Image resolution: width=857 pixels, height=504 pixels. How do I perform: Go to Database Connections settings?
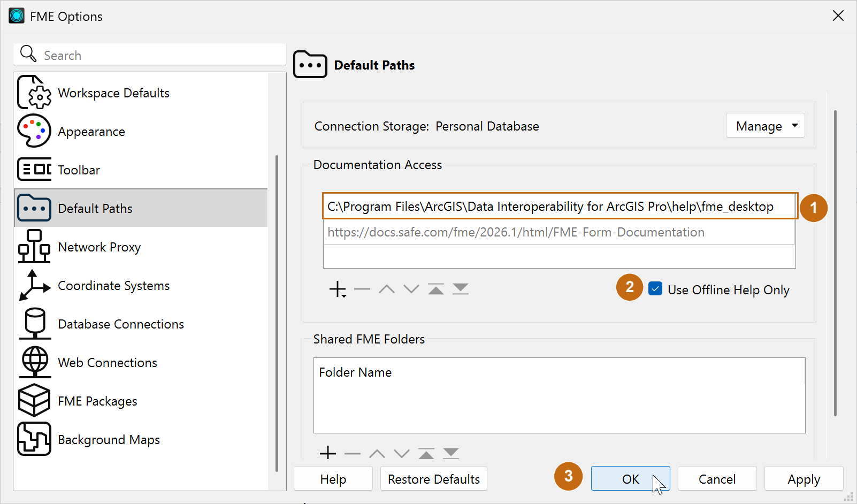[x=141, y=324]
